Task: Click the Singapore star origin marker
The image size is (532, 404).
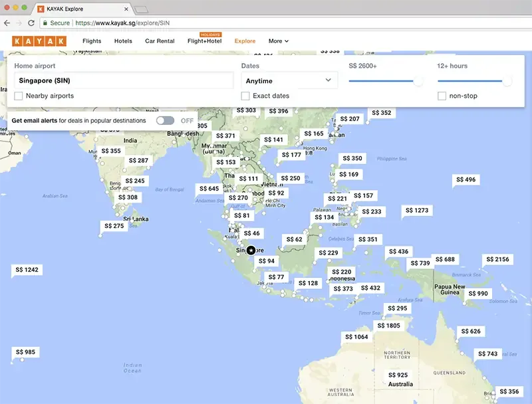Action: pos(251,251)
